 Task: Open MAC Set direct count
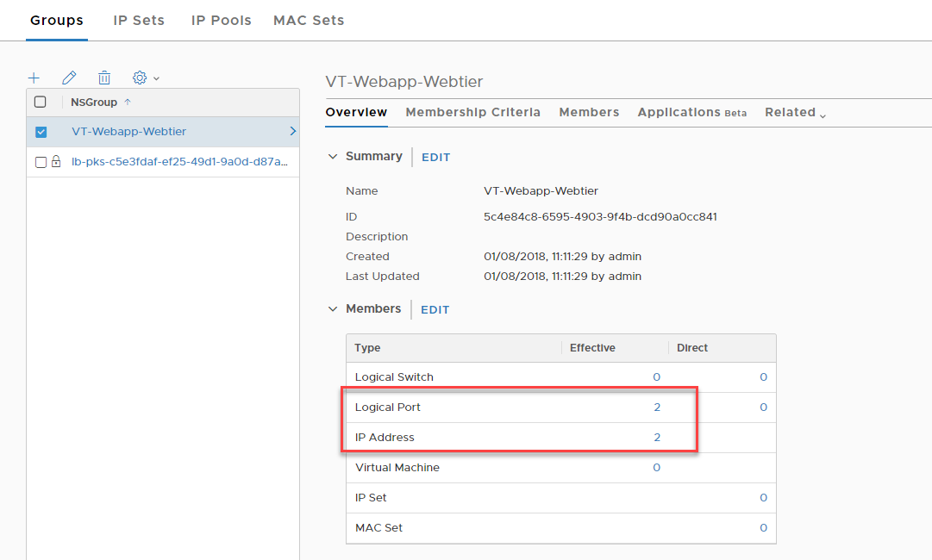(763, 528)
